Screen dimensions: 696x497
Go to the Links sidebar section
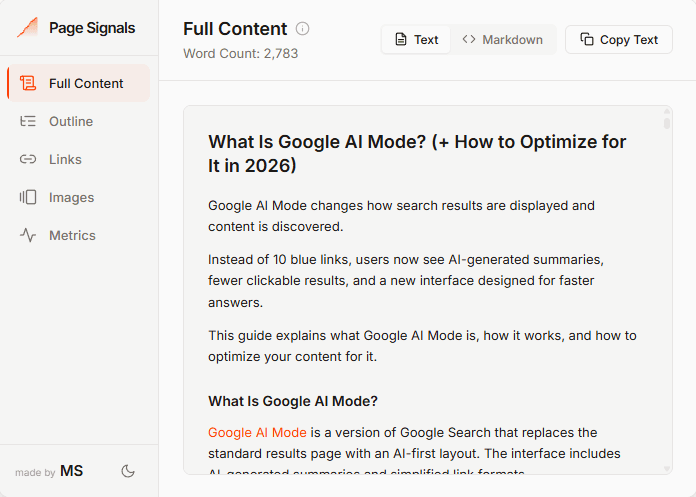pos(79,159)
